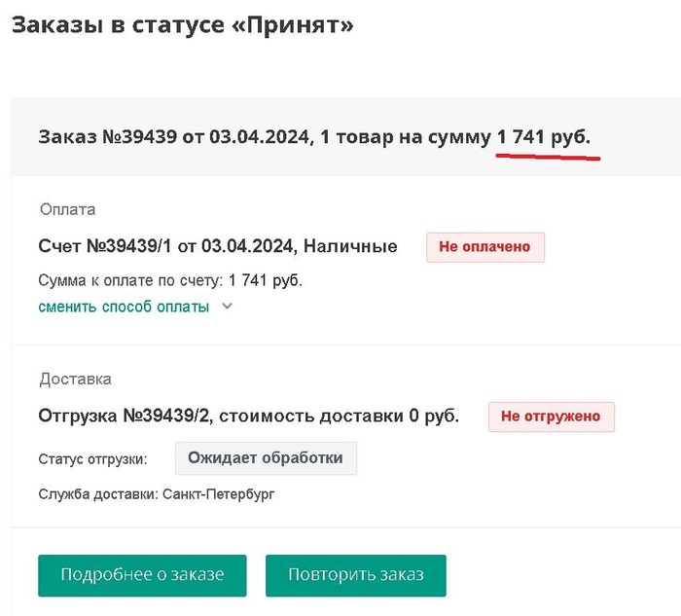Click the Доставка section label
Viewport: 681px width, 616px height.
(75, 379)
